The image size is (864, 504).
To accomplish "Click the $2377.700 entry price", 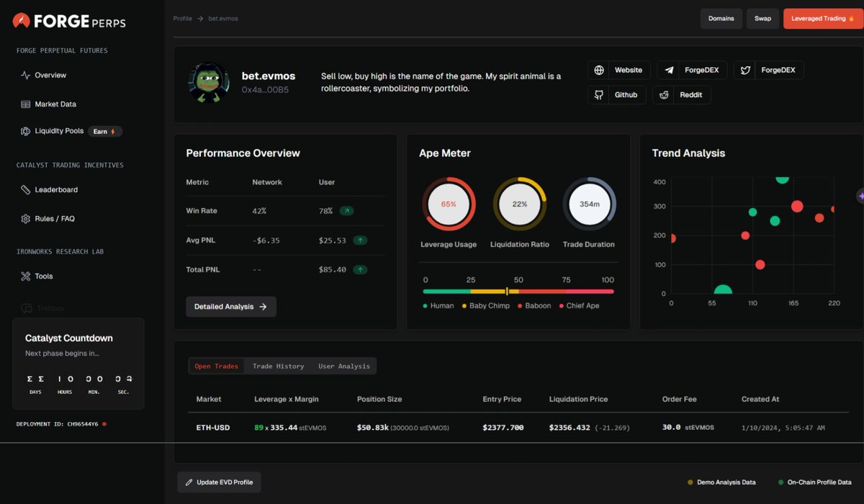I will tap(503, 428).
